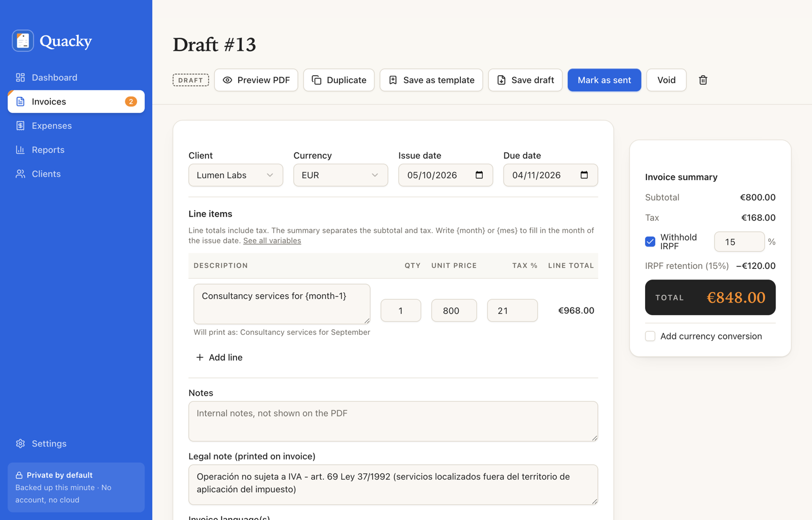
Task: Click the Draft #13 page title
Action: tap(214, 45)
